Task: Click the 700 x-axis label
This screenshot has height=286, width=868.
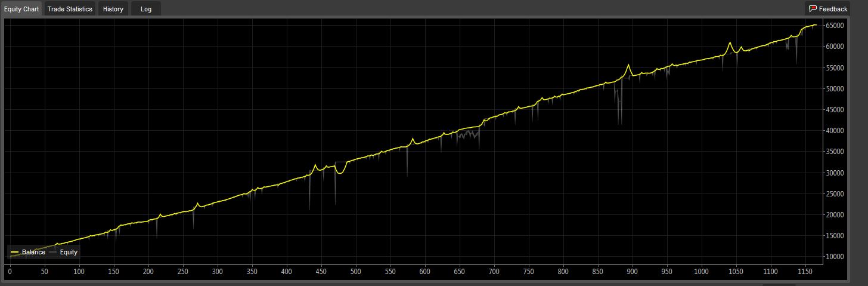Action: click(x=494, y=272)
